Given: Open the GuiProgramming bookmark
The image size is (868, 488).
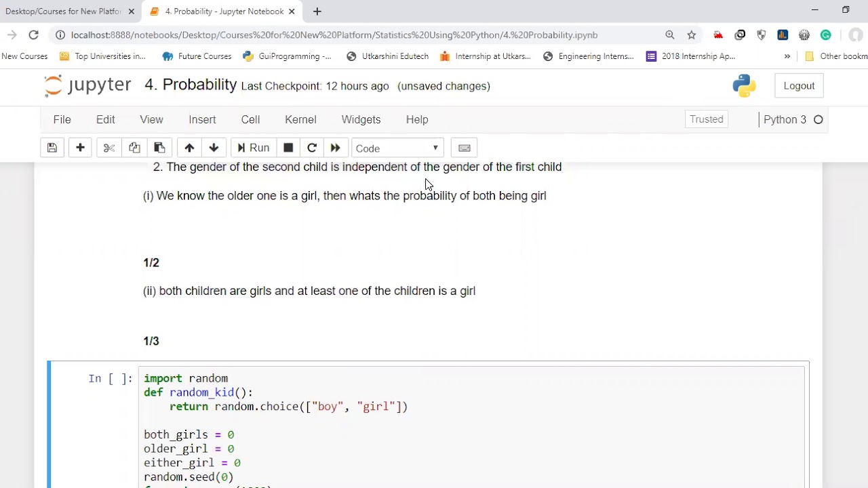Looking at the screenshot, I should click(287, 56).
